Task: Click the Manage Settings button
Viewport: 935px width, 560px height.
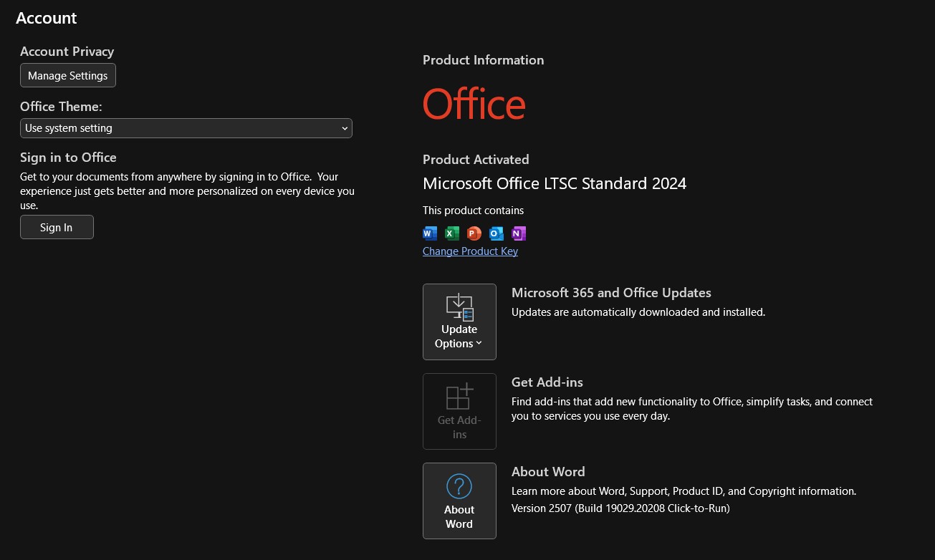Action: click(68, 75)
